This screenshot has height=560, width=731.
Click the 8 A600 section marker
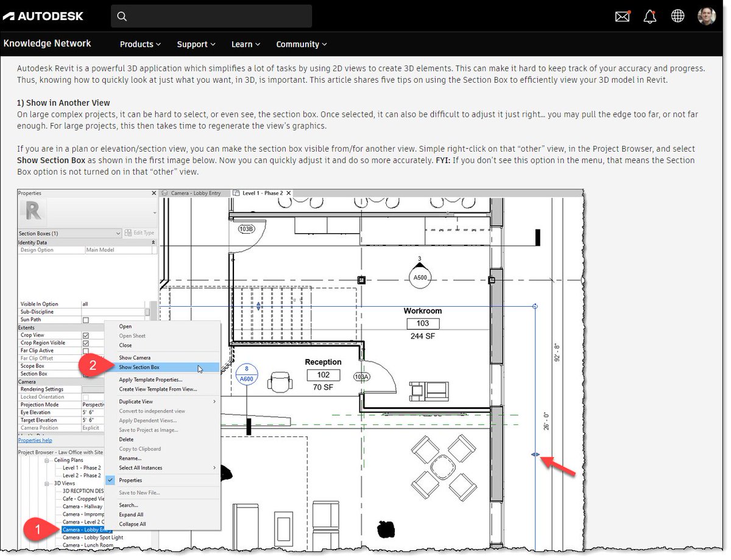246,374
